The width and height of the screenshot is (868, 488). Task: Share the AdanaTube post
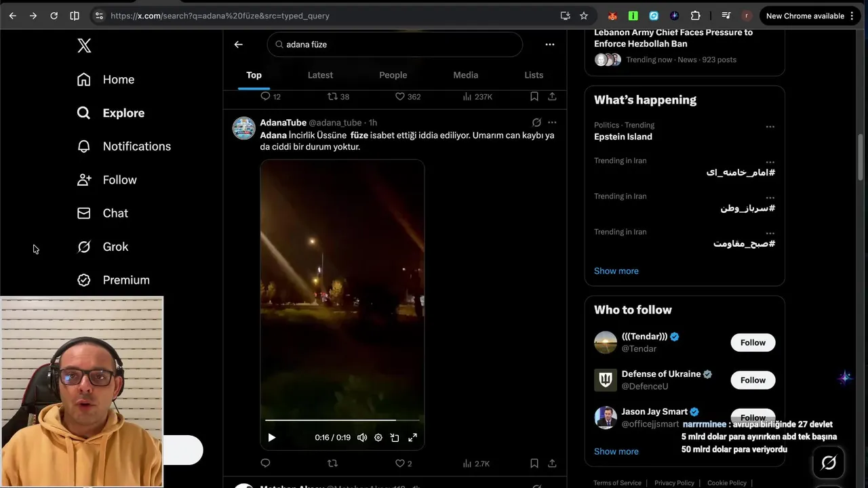[x=552, y=464]
